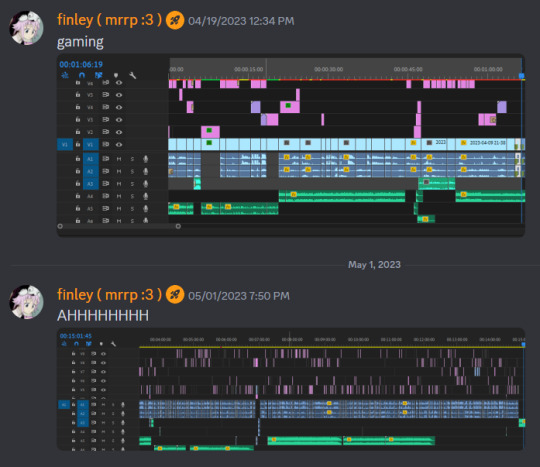540x467 pixels.
Task: Toggle linked selection in the AHHHHHHHH timeline
Action: click(89, 344)
